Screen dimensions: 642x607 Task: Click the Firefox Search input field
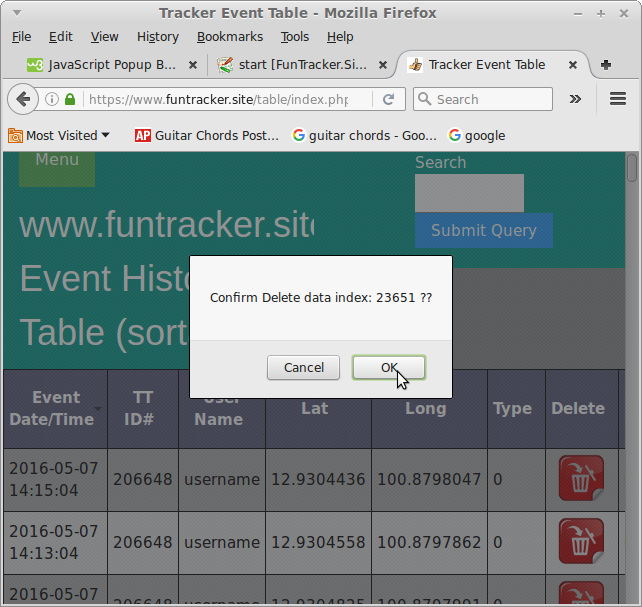pos(492,99)
